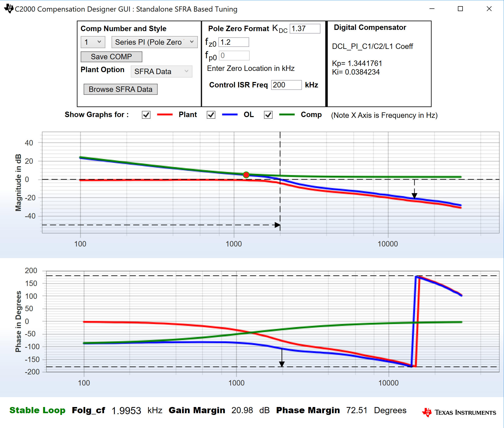Click the KDC input field
Viewport: 504px width, 428px height.
tap(305, 29)
